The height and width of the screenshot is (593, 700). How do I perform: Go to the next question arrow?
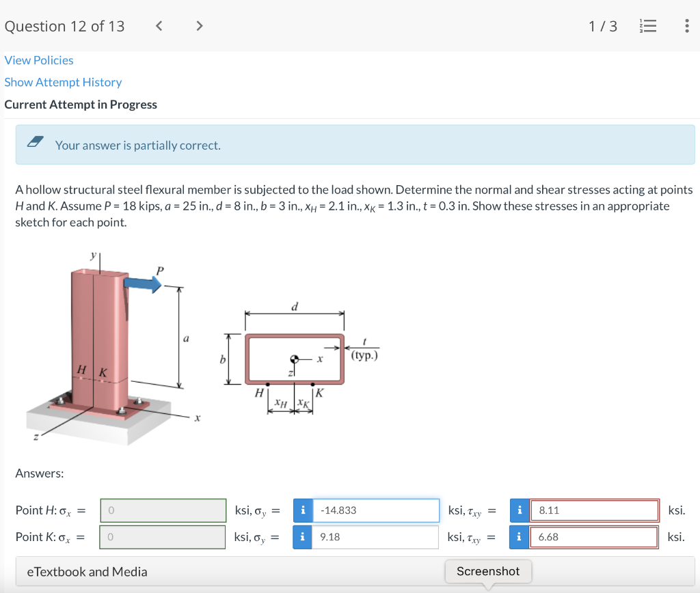point(199,26)
